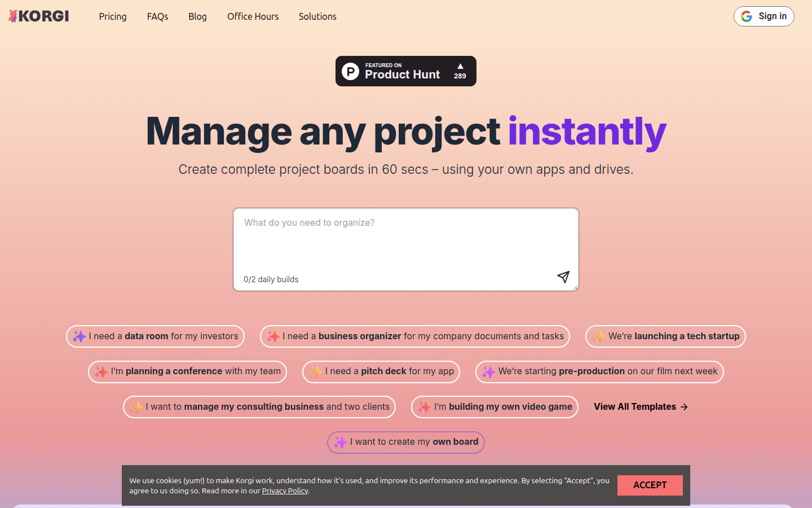Go to the FAQs menu item
This screenshot has width=812, height=508.
[157, 16]
